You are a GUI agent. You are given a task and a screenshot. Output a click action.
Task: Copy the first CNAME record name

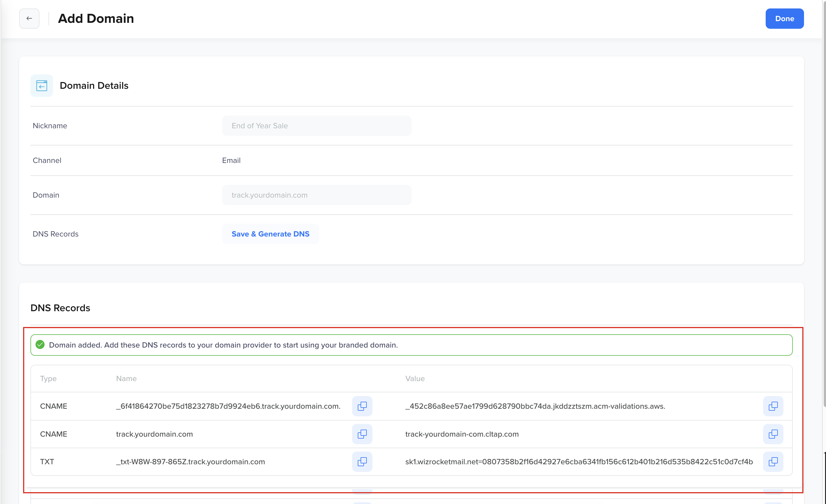coord(362,406)
